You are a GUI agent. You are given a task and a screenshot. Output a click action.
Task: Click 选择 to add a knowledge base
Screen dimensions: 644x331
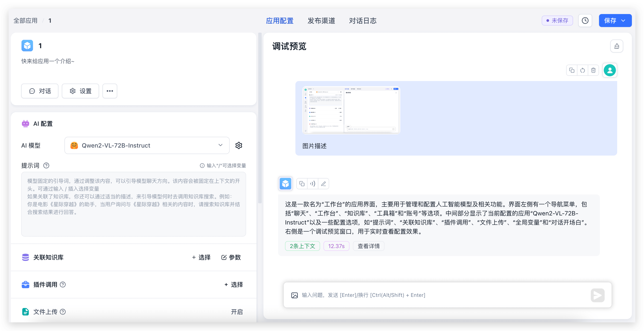pyautogui.click(x=201, y=258)
